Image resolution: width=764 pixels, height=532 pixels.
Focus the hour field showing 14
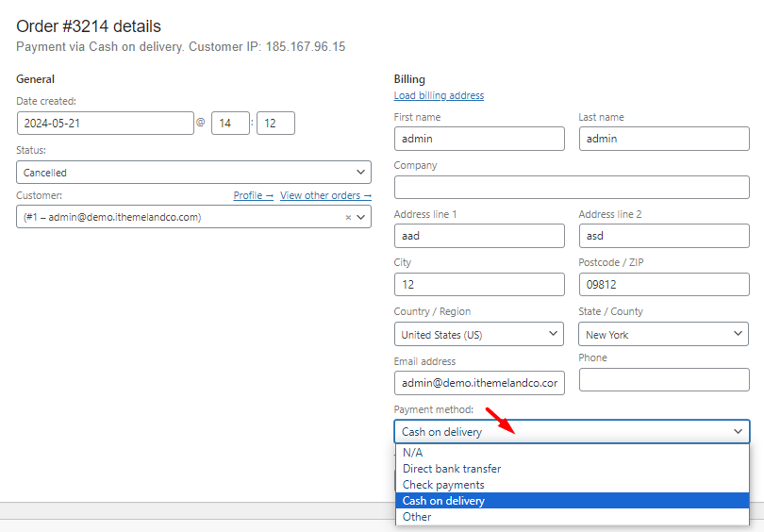click(230, 124)
